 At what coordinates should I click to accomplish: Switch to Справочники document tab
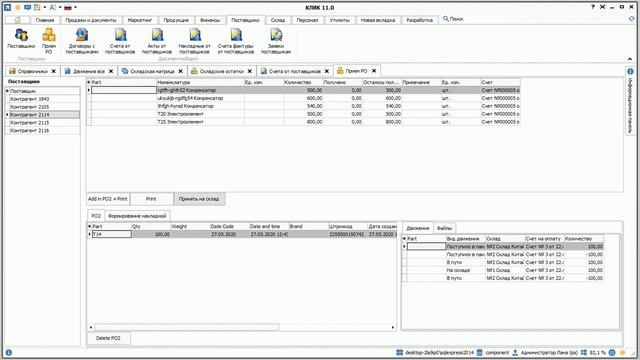(x=33, y=71)
